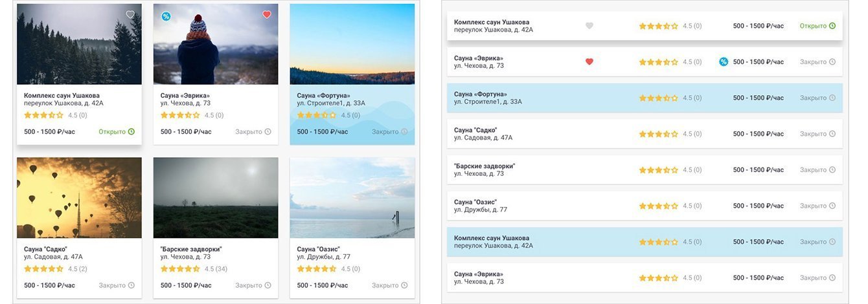Click star rating on Сауна "Садко" card
868x304 pixels.
pyautogui.click(x=44, y=268)
